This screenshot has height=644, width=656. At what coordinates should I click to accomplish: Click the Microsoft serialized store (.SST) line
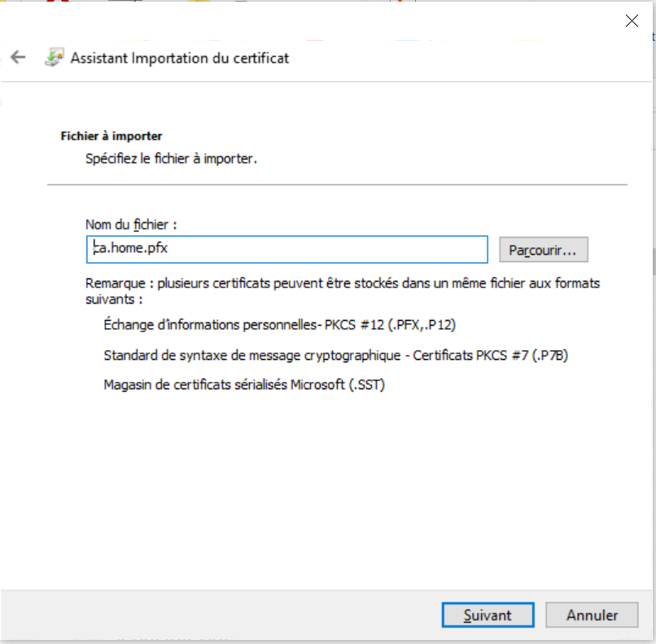(244, 385)
